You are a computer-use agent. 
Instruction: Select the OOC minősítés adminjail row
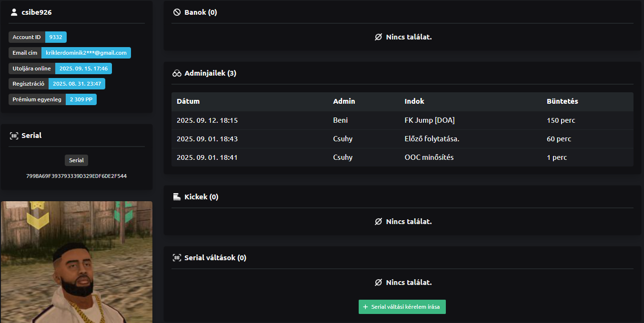(402, 157)
